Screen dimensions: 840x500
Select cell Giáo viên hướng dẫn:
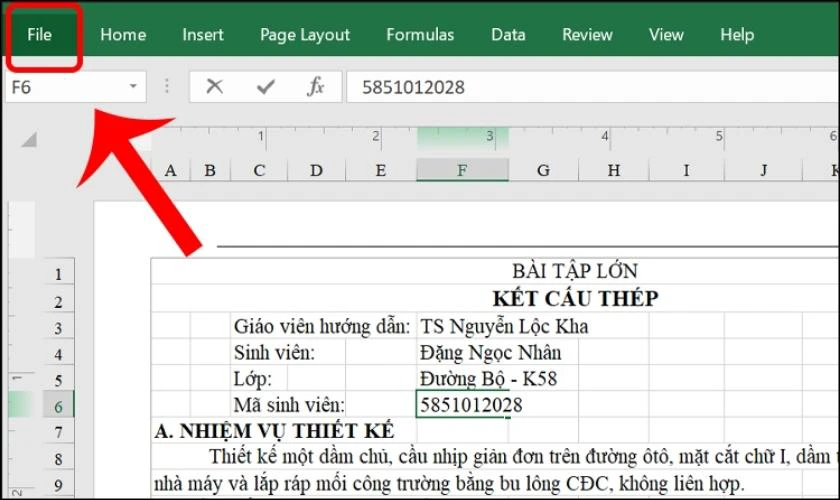pyautogui.click(x=322, y=326)
